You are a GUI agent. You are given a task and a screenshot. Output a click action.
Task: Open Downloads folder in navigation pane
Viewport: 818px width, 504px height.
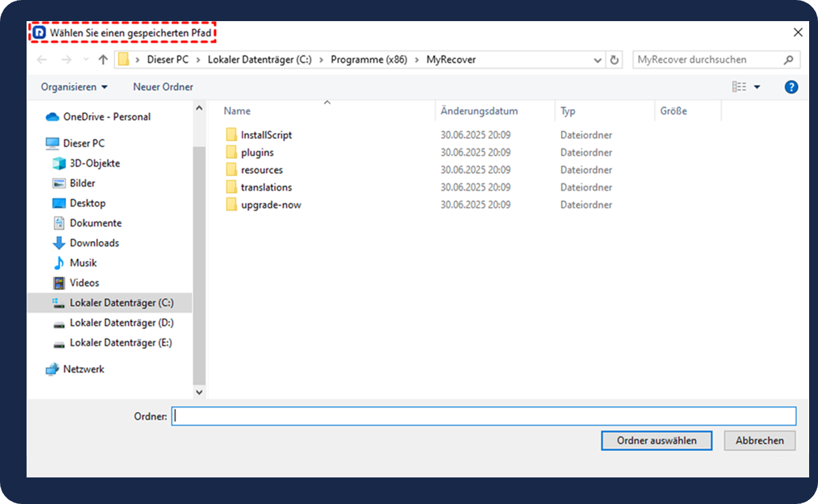[x=94, y=243]
